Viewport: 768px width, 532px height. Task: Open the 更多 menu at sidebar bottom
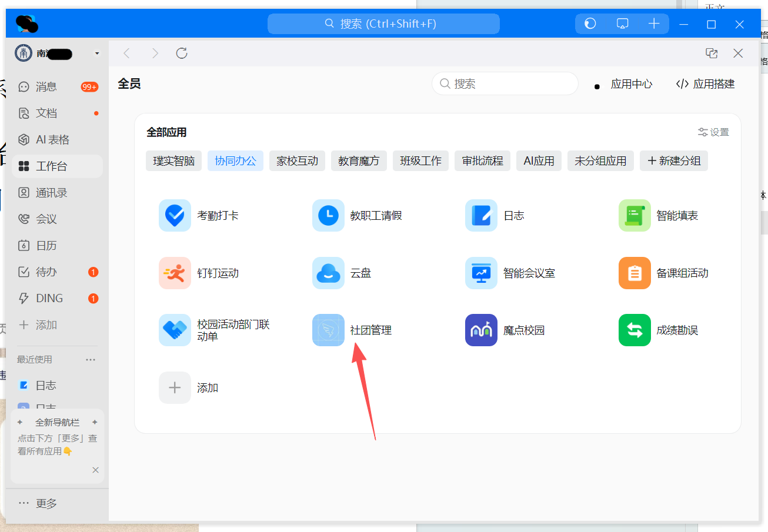(38, 503)
